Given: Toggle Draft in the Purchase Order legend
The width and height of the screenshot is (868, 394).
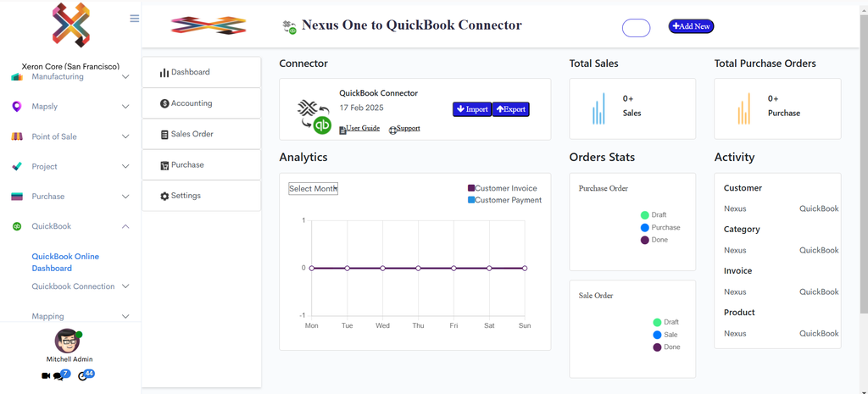Looking at the screenshot, I should (x=654, y=215).
